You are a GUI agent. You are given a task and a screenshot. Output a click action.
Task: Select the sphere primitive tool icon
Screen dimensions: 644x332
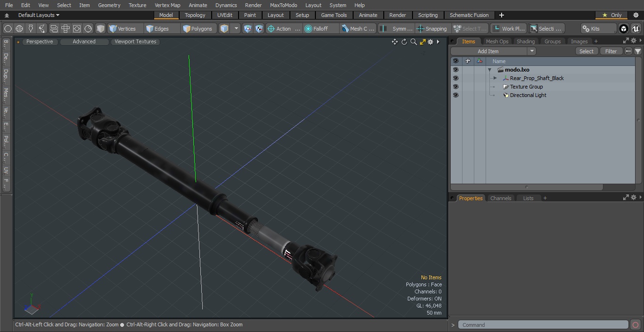click(x=8, y=29)
